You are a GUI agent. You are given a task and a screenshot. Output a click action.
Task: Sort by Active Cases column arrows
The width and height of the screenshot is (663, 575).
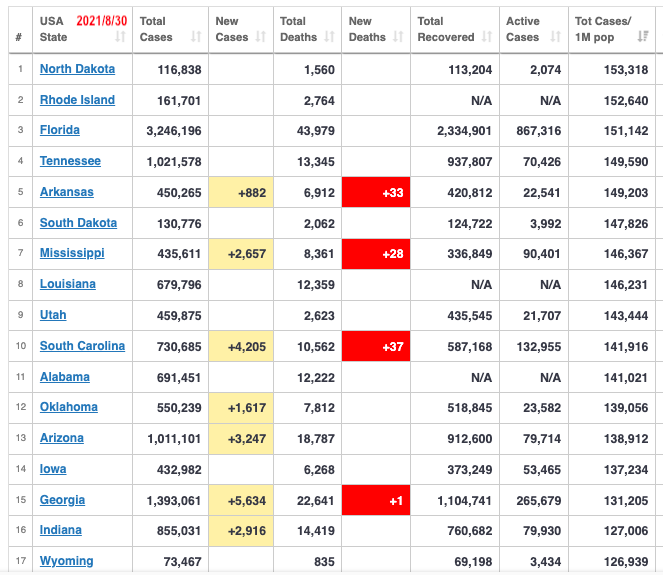(556, 37)
